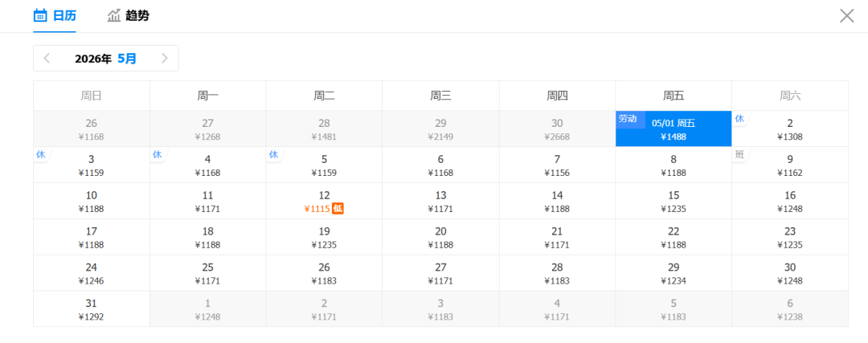
Task: Select highlighted 05/01 周五 date cell
Action: coord(674,129)
